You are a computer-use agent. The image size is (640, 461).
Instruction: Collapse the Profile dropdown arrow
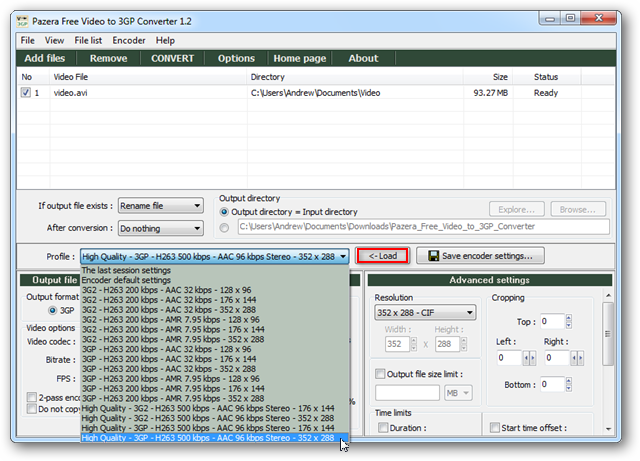pos(343,257)
